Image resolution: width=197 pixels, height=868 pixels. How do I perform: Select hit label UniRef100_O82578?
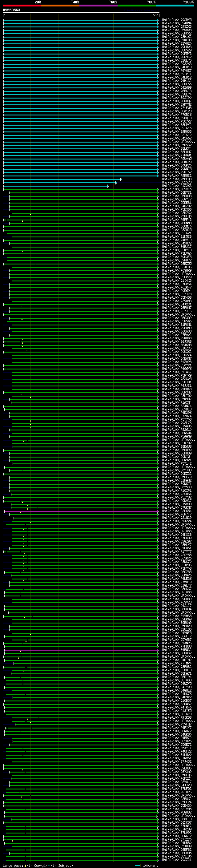[177, 183]
